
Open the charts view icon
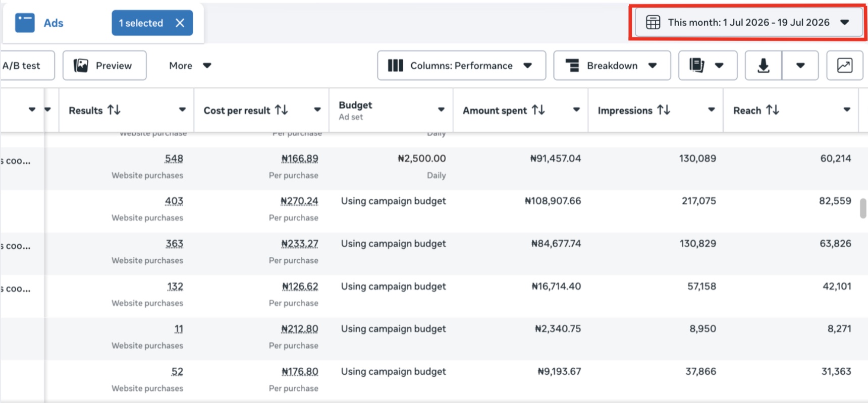pyautogui.click(x=844, y=65)
